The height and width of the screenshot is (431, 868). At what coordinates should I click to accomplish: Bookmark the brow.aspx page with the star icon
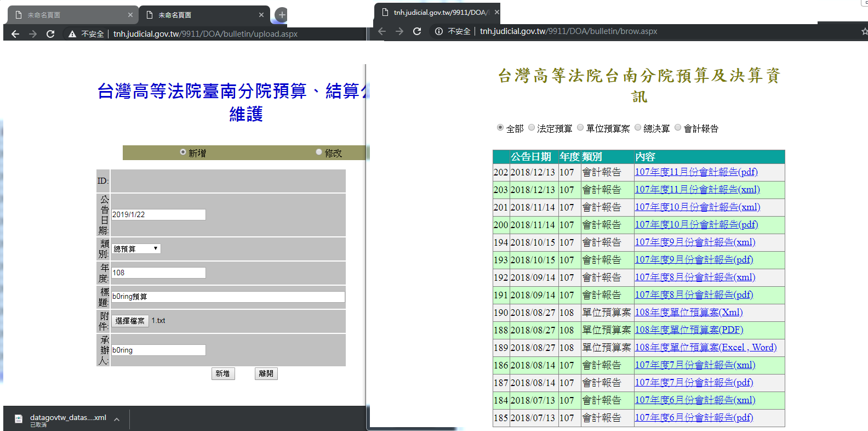click(x=864, y=31)
